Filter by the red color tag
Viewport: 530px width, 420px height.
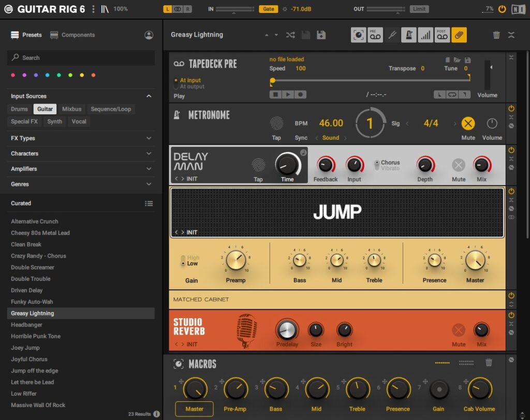[13, 75]
